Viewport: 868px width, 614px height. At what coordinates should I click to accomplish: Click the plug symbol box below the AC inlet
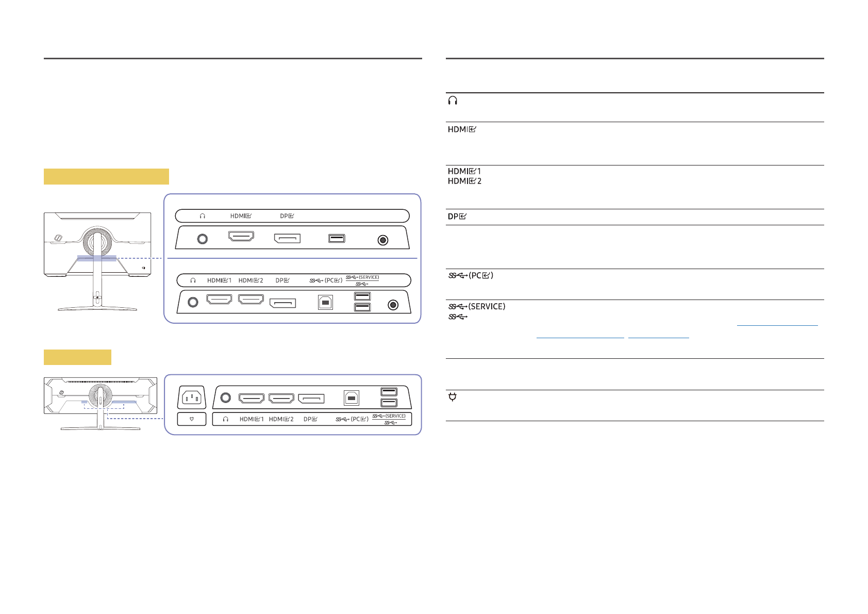pos(192,419)
